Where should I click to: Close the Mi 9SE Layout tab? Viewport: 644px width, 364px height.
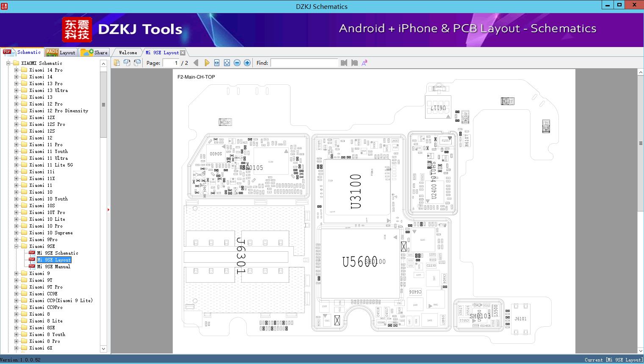182,53
